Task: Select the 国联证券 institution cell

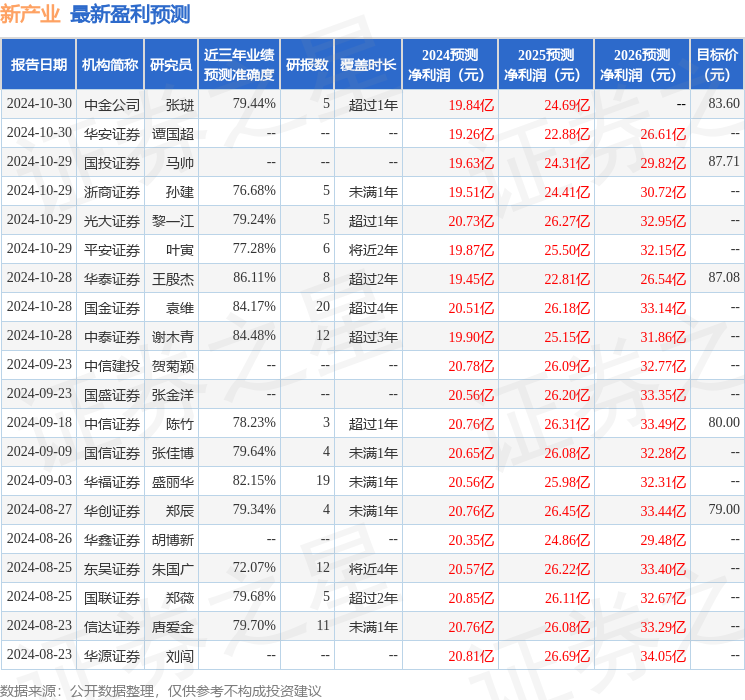Action: (x=112, y=598)
